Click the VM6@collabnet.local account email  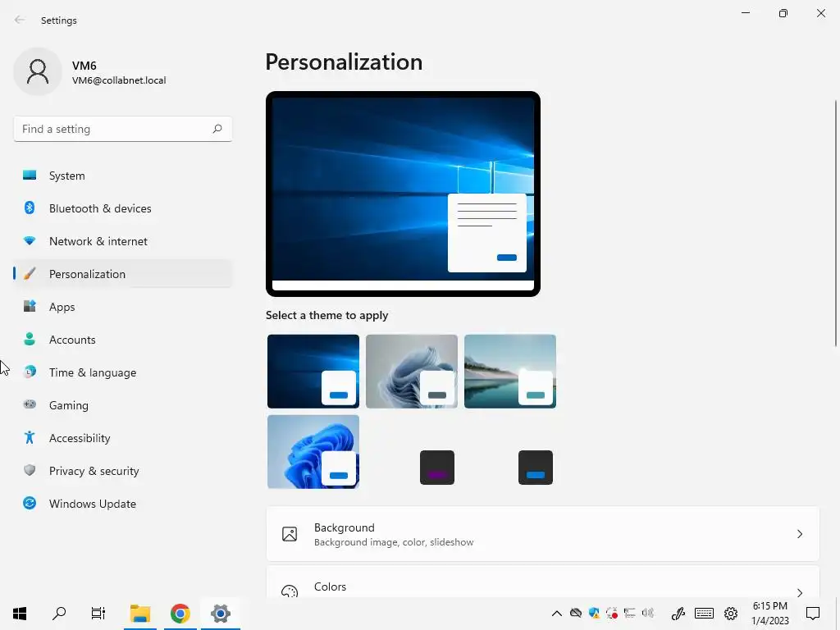click(119, 80)
